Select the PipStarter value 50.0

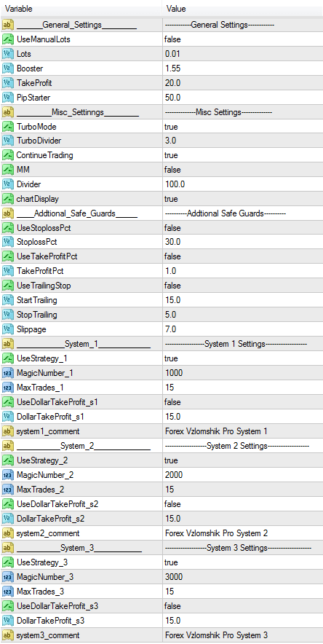pos(172,98)
